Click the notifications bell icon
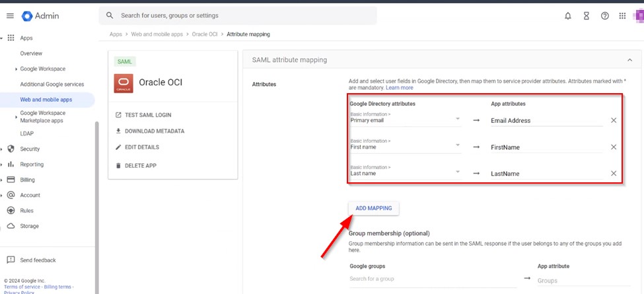Screen dimensions: 644x294 click(568, 16)
